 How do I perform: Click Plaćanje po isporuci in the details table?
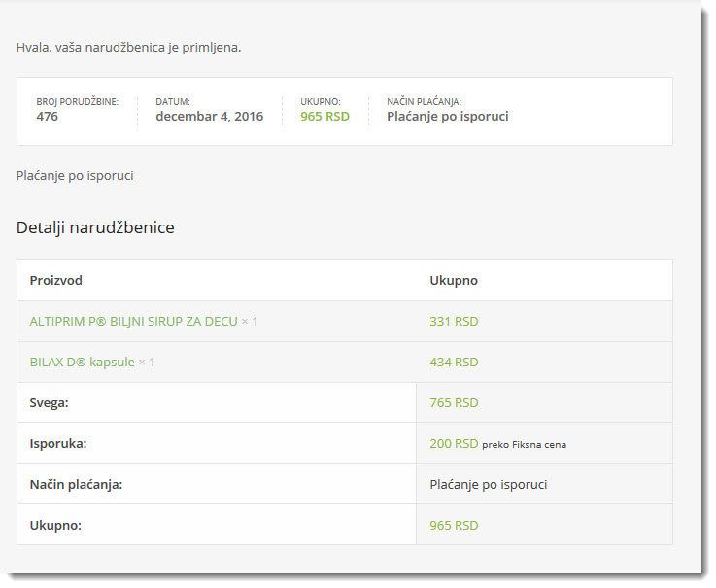coord(488,484)
